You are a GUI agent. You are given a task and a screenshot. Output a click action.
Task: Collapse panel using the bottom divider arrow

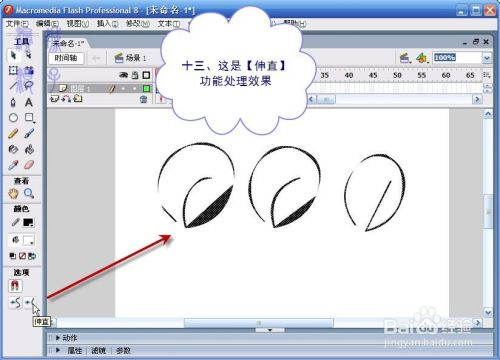point(270,330)
